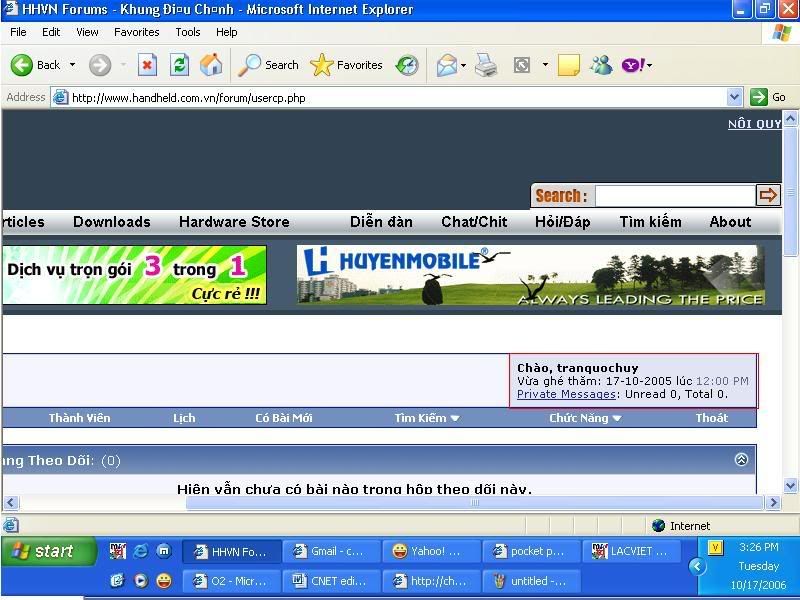This screenshot has width=800, height=600.
Task: Click the Go button beside address bar
Action: click(769, 97)
